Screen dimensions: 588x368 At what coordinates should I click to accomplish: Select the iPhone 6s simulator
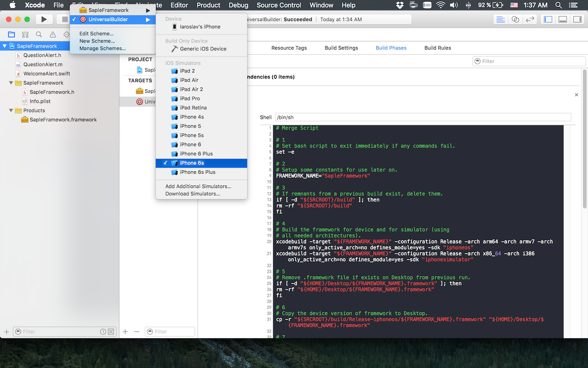(202, 163)
